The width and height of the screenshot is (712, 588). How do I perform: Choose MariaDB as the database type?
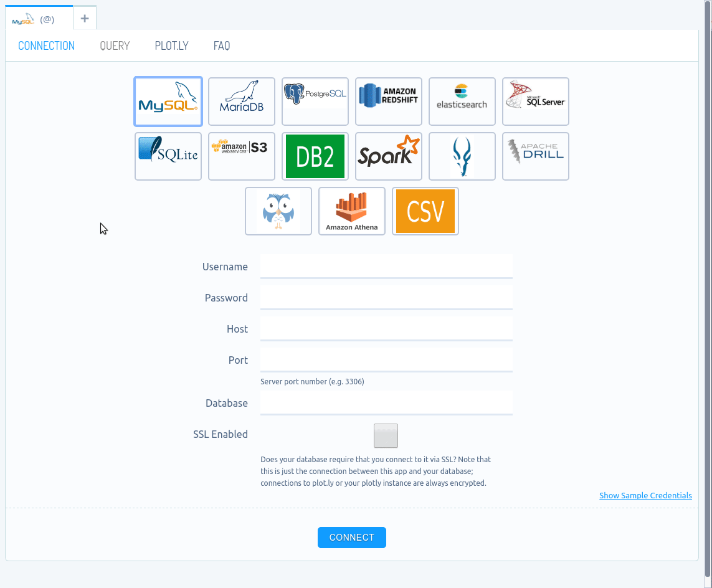pyautogui.click(x=242, y=102)
